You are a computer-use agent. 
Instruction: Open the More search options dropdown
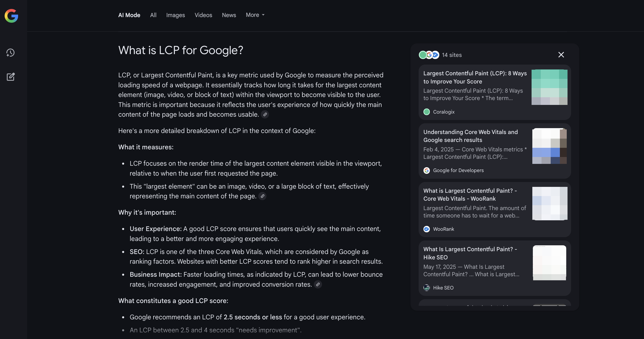(255, 15)
